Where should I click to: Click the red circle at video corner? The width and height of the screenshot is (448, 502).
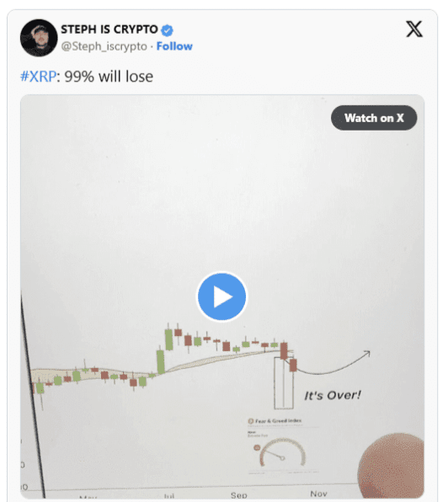click(392, 466)
